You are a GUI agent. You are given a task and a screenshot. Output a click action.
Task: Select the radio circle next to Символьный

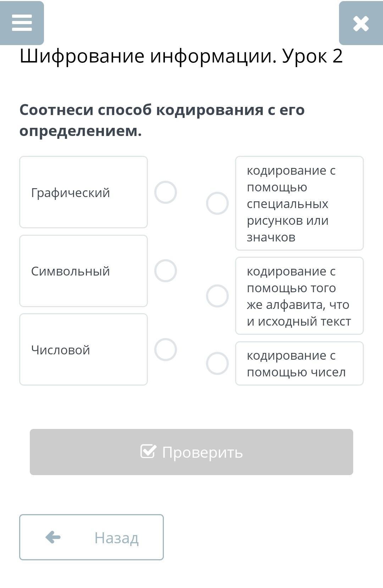point(165,271)
